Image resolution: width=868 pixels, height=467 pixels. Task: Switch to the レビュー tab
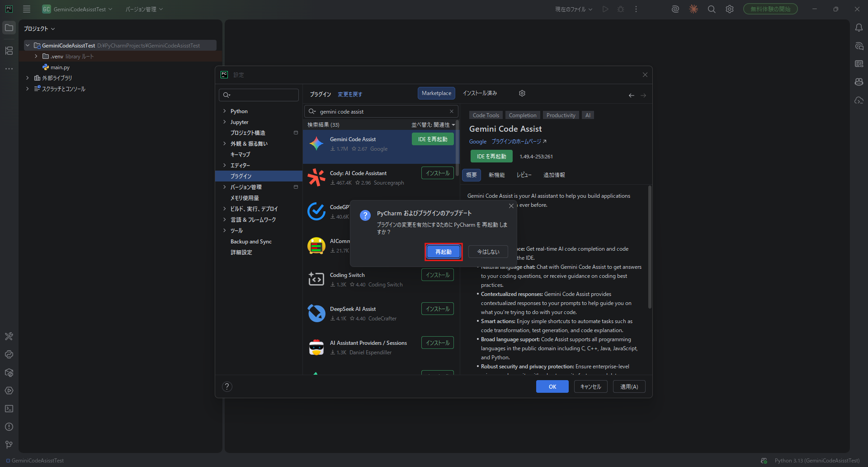click(x=524, y=175)
